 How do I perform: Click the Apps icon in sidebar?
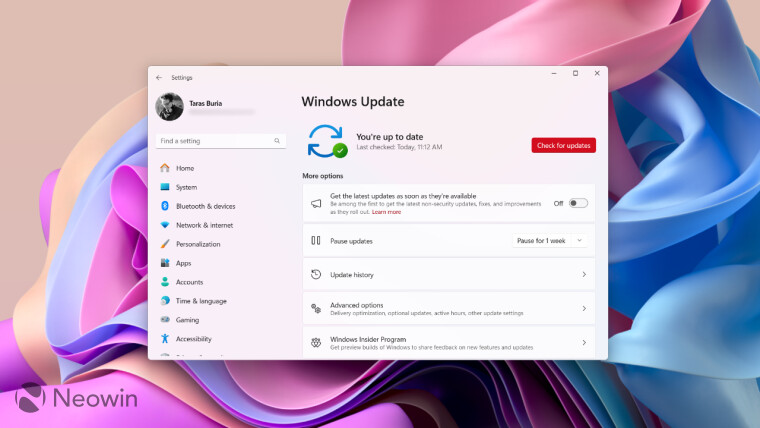pyautogui.click(x=165, y=263)
